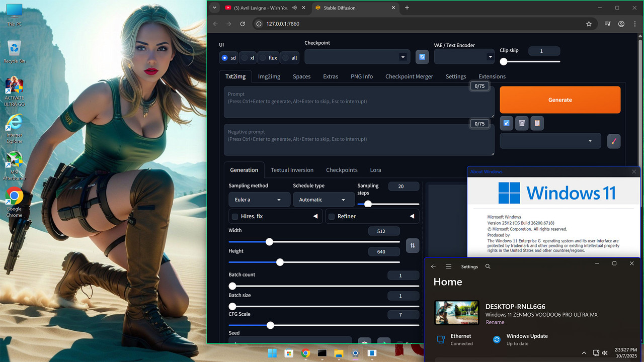The height and width of the screenshot is (362, 644).
Task: Enable the Hires. fix checkbox
Action: [x=234, y=216]
